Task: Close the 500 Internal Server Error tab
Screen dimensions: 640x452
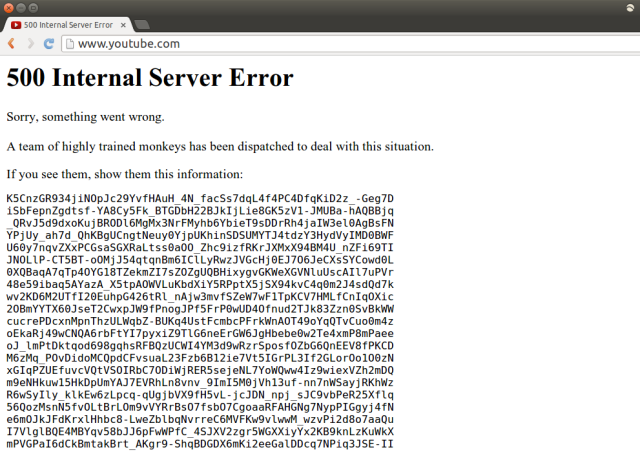Action: coord(123,25)
